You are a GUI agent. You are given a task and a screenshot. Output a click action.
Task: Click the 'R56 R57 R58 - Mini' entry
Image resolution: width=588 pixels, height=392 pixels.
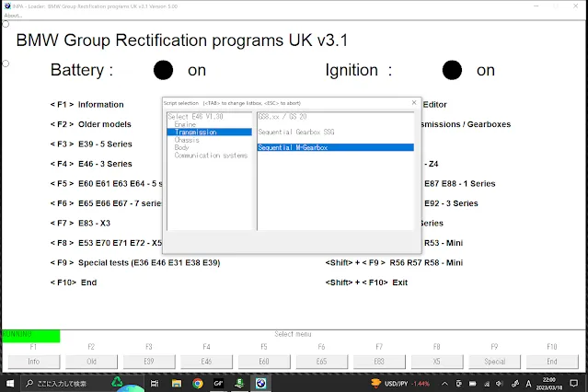coord(394,262)
